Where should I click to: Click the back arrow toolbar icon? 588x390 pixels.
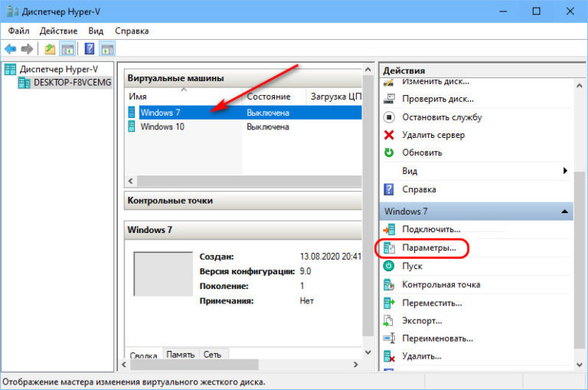11,49
